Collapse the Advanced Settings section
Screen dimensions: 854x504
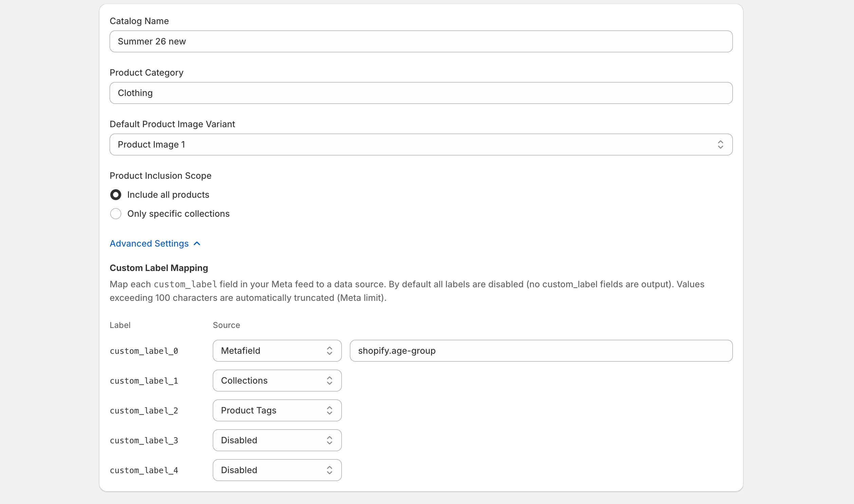pos(155,244)
